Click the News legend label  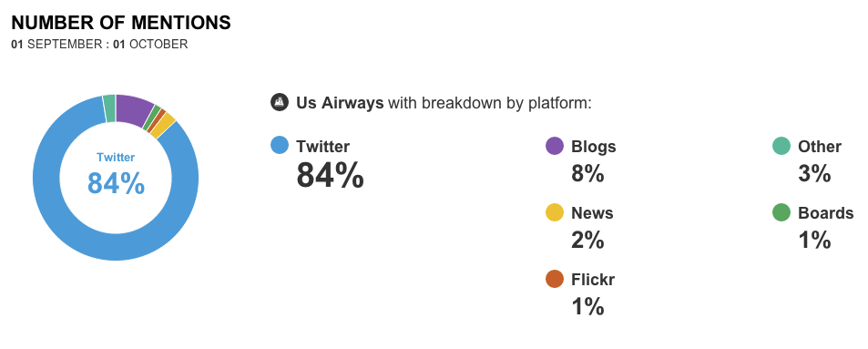[x=592, y=212]
